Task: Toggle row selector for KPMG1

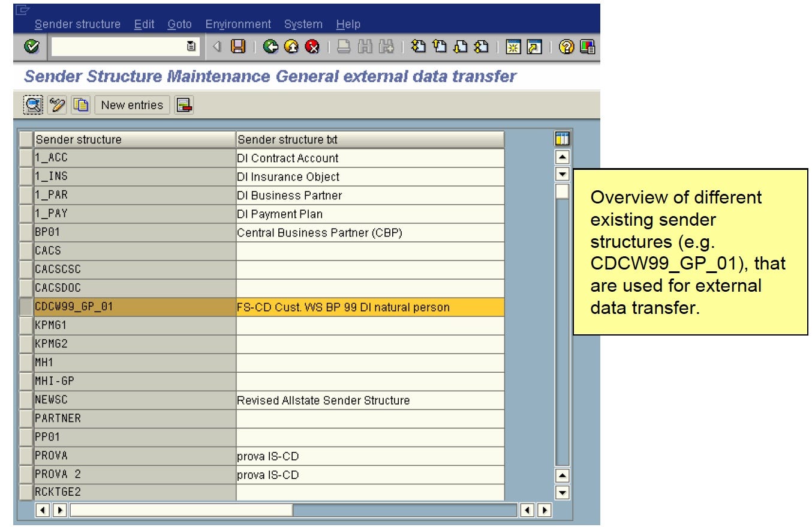Action: (x=26, y=326)
